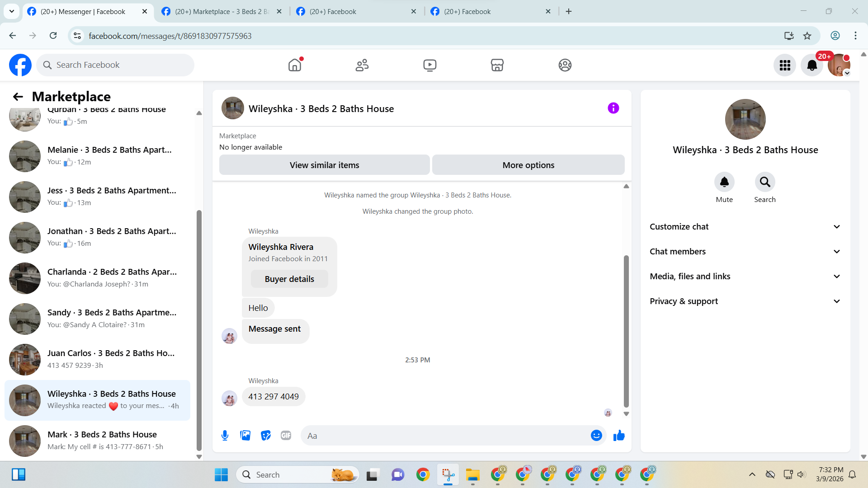Viewport: 868px width, 488px height.
Task: Click the conversation list scrollbar
Action: [199, 330]
